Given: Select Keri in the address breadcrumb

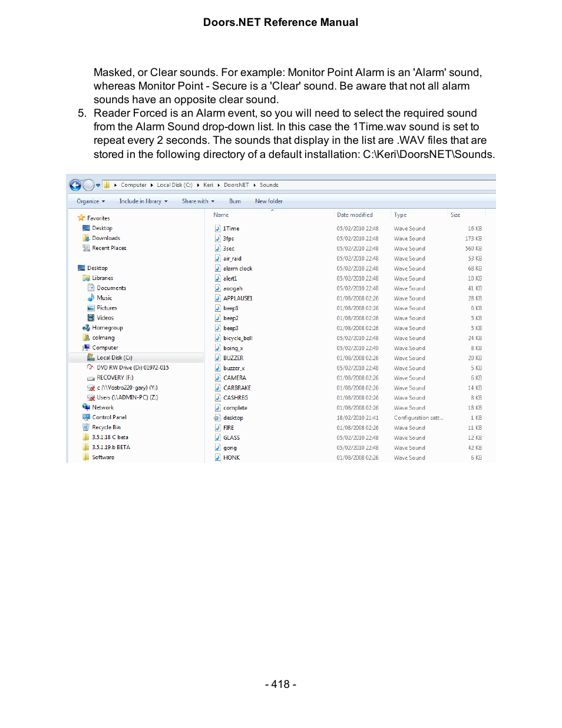Looking at the screenshot, I should tap(208, 185).
